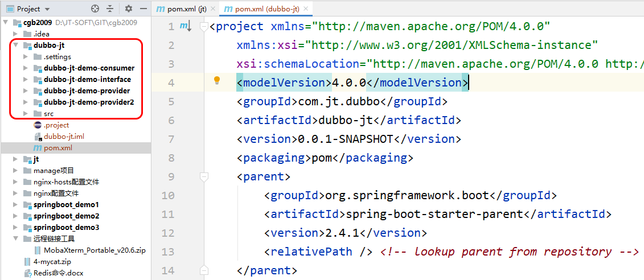Expand springboot_demo3 module
The width and height of the screenshot is (644, 280).
(15, 228)
